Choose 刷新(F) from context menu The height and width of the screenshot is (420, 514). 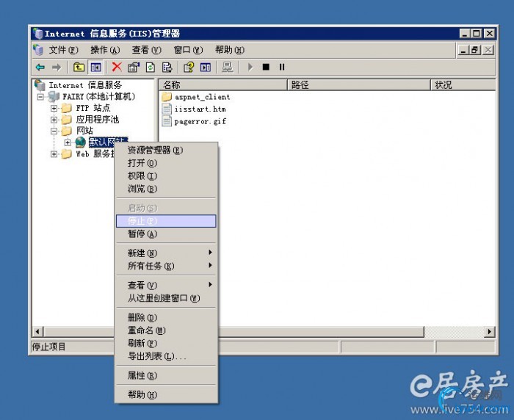[166, 343]
